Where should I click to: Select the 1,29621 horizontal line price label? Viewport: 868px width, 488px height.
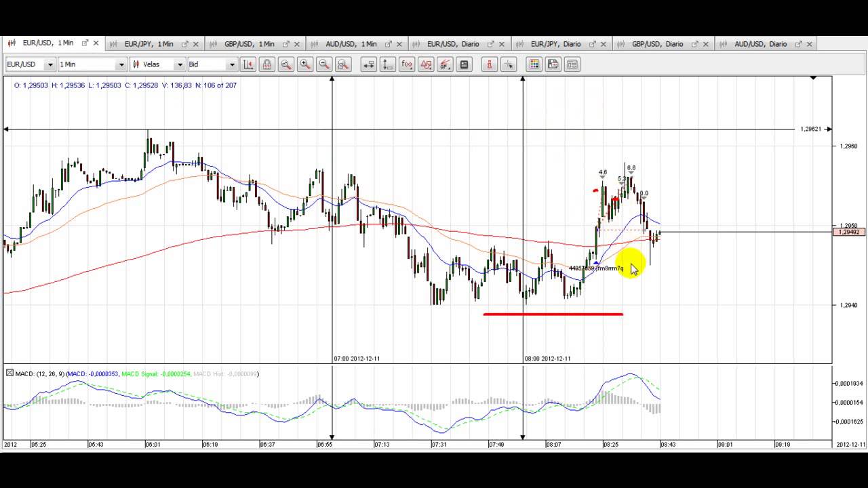(811, 129)
